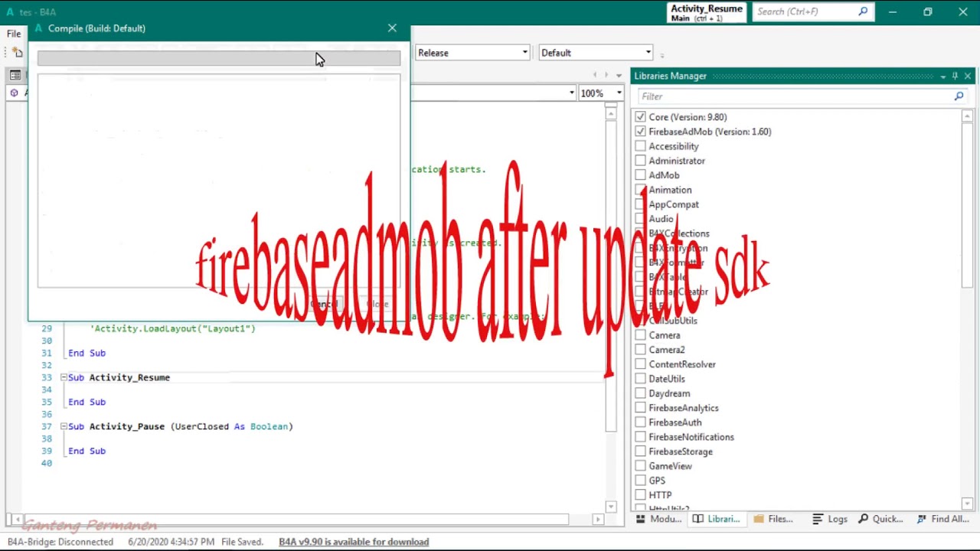Image resolution: width=980 pixels, height=551 pixels.
Task: Collapse the Sub Activity_Resume code block
Action: click(x=64, y=377)
